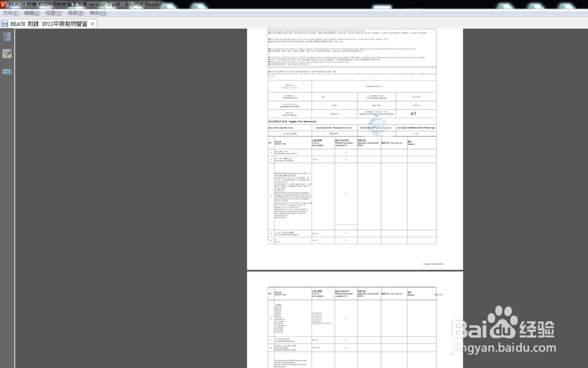Screen dimensions: 588x368
Task: Click the first PDF page
Action: tap(355, 149)
